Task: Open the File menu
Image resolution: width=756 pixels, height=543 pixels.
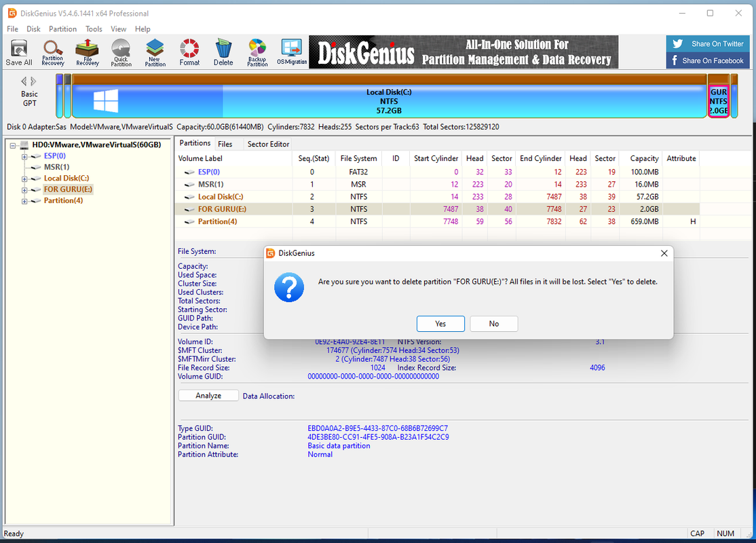Action: click(x=12, y=29)
